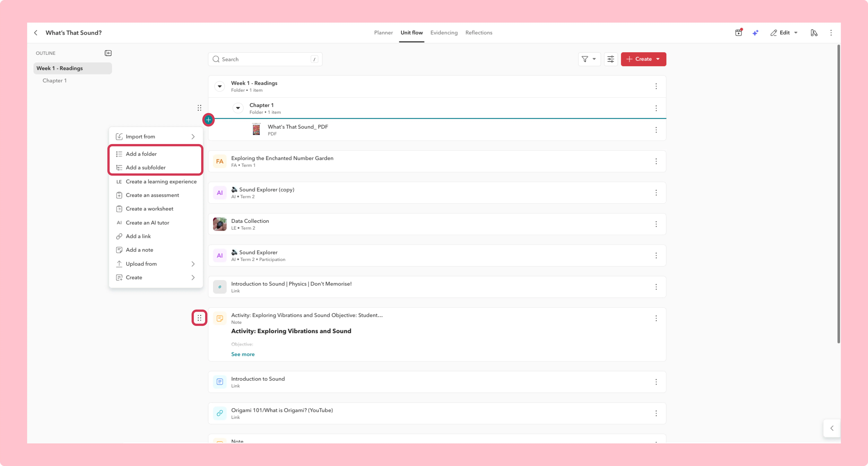This screenshot has width=868, height=466.
Task: Collapse the Chapter 1 folder
Action: coord(238,108)
